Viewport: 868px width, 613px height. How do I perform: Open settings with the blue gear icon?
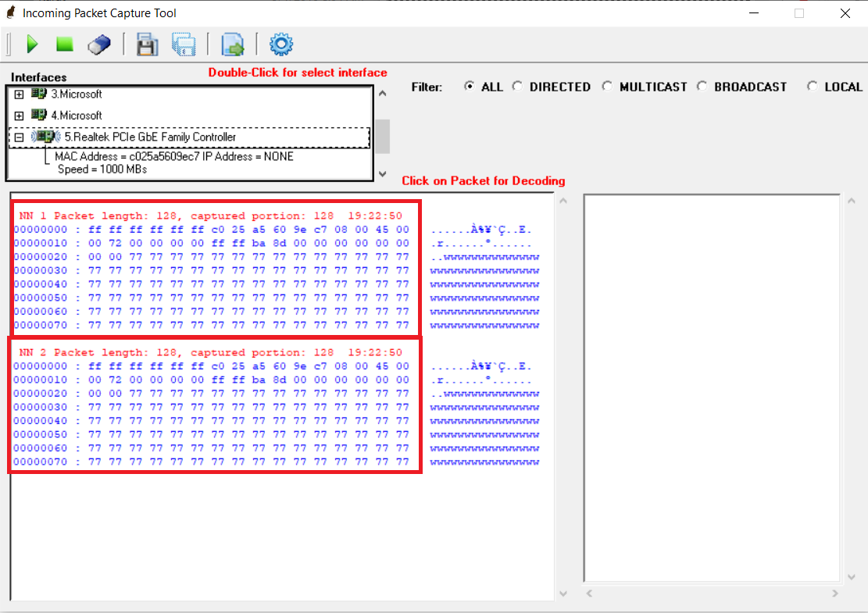[x=281, y=45]
